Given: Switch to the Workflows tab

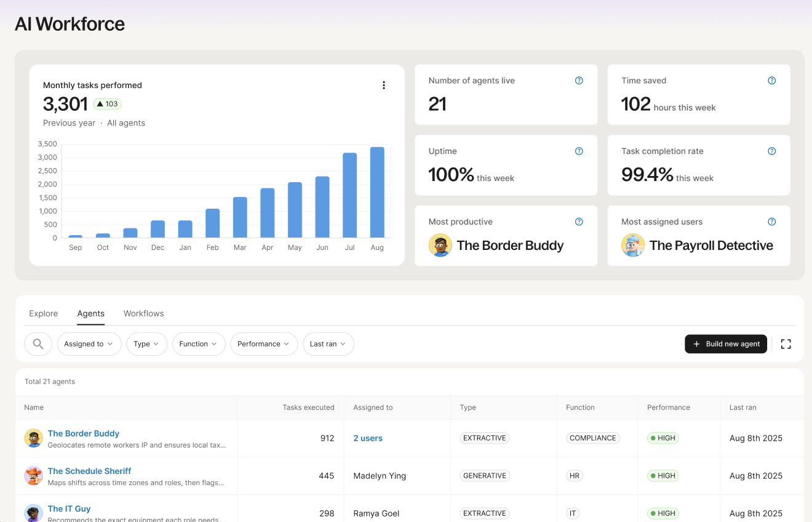Looking at the screenshot, I should (143, 313).
